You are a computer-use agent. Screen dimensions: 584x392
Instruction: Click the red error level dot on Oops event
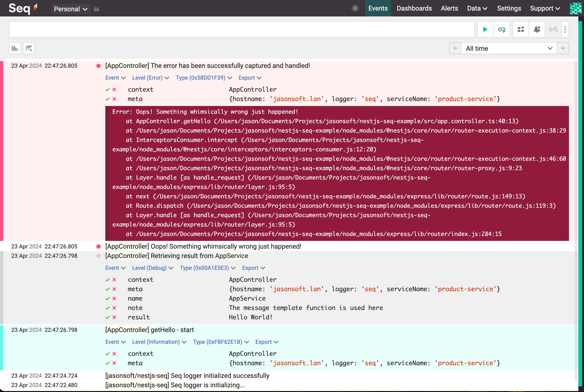tap(99, 247)
